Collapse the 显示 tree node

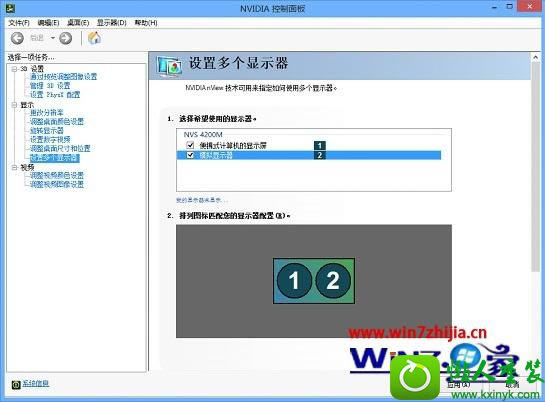click(x=14, y=105)
